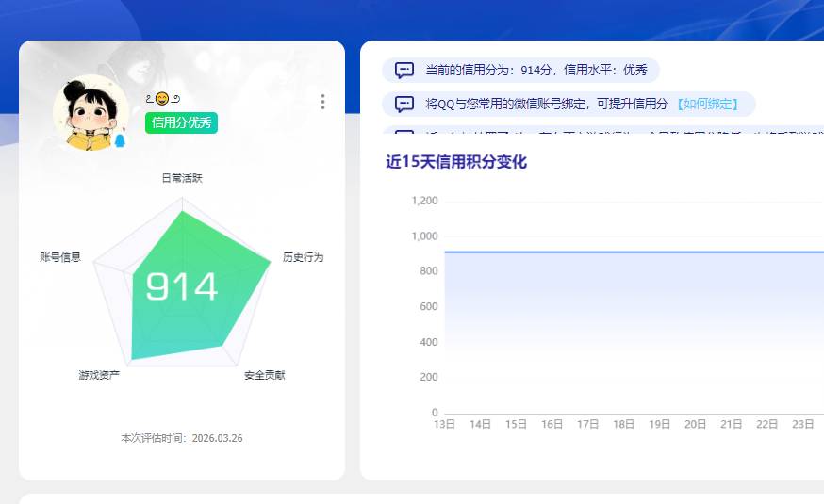
Task: Click the emoji nickname next to avatar
Action: coord(163,98)
